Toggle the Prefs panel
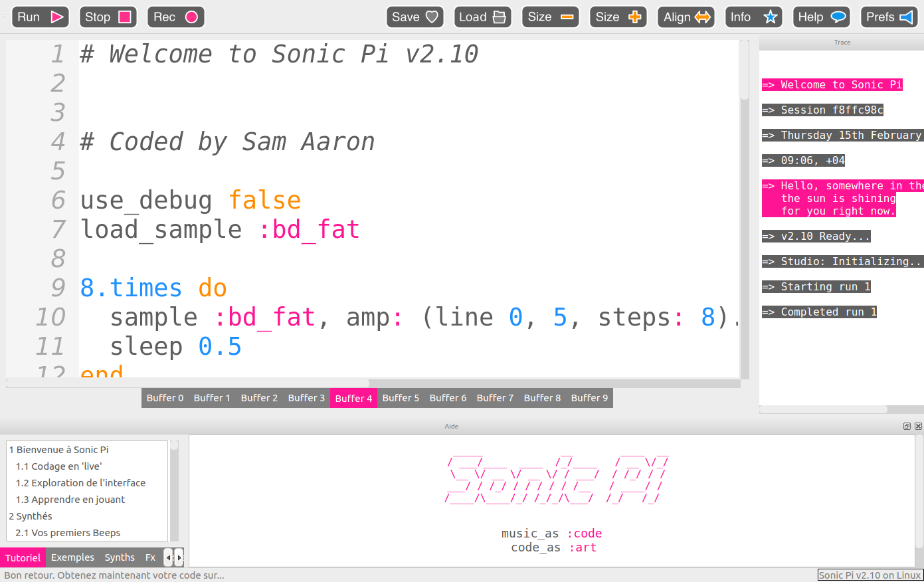Image resolution: width=924 pixels, height=582 pixels. 889,17
